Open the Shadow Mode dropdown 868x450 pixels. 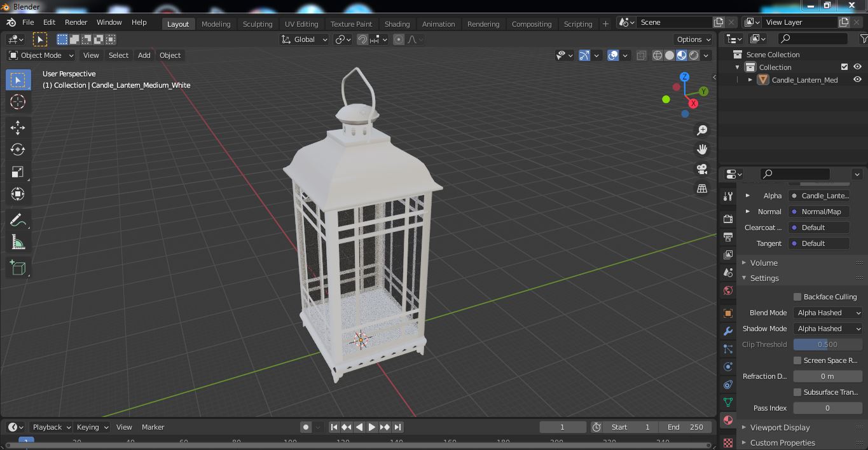[828, 329]
